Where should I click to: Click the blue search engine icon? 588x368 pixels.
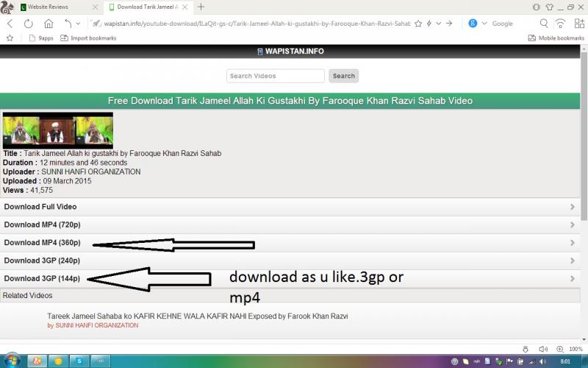(473, 24)
